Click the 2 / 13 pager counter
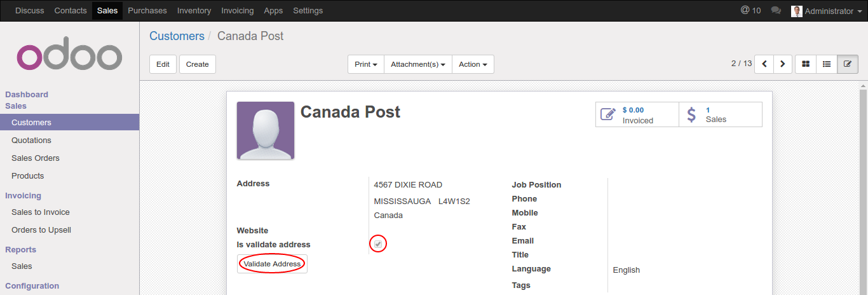 pyautogui.click(x=742, y=64)
